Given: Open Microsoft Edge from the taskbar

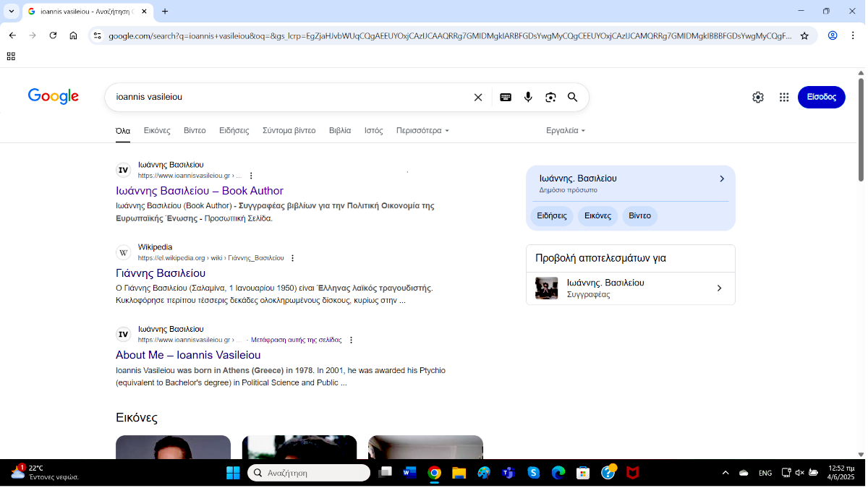Looking at the screenshot, I should pyautogui.click(x=558, y=473).
